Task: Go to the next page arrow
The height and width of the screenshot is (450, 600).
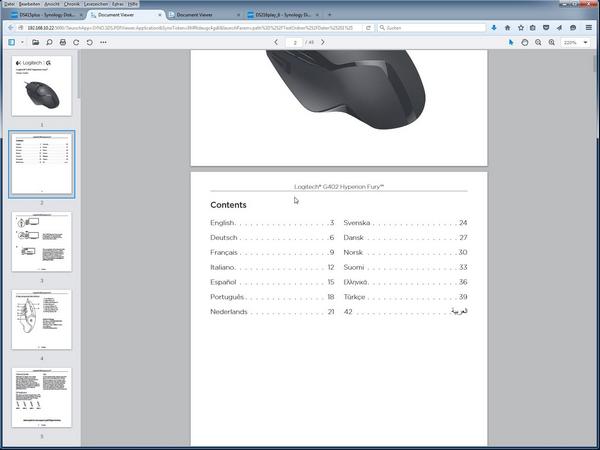Action: [323, 42]
